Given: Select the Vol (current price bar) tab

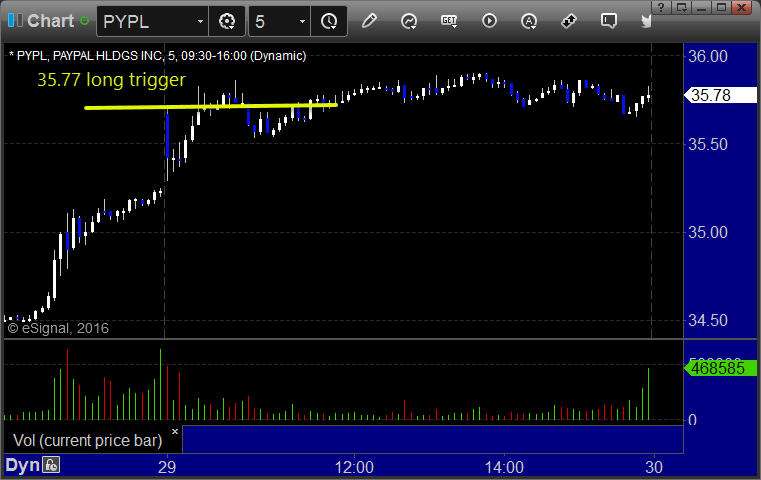Looking at the screenshot, I should (x=87, y=440).
